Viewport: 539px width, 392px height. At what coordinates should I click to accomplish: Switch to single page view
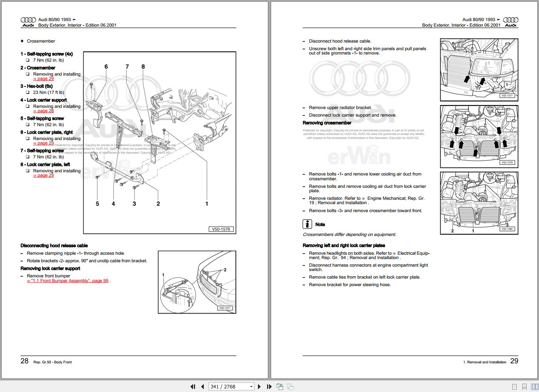tap(514, 387)
